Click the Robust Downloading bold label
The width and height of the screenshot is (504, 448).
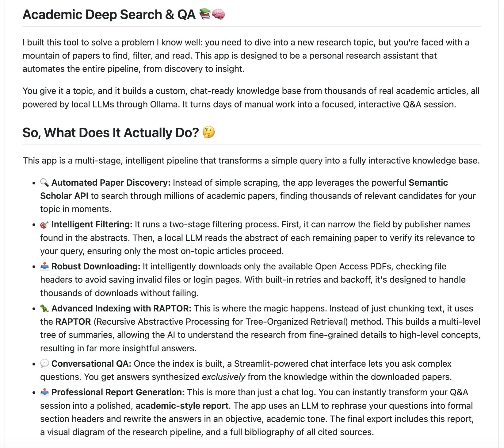pyautogui.click(x=96, y=266)
